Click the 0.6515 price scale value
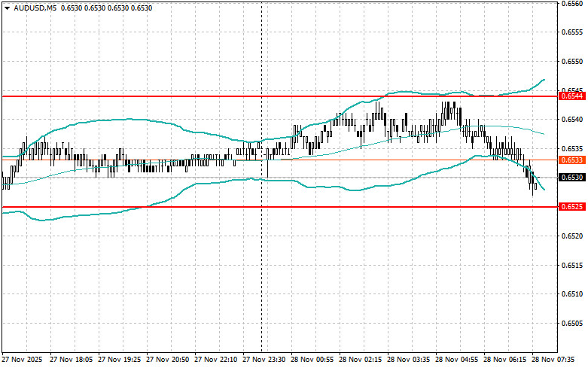 tap(572, 266)
